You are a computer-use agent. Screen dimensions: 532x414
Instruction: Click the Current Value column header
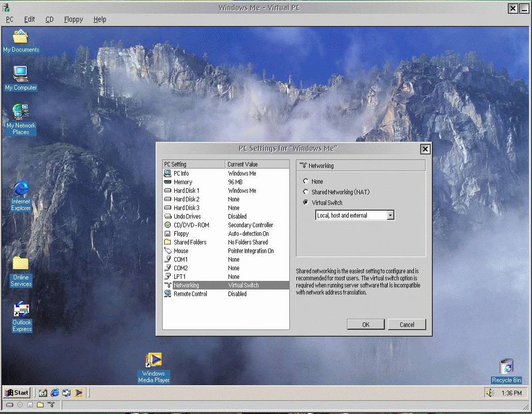[257, 164]
